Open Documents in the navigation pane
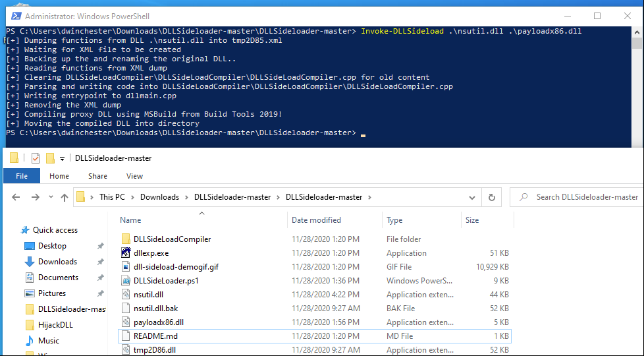 tap(59, 278)
